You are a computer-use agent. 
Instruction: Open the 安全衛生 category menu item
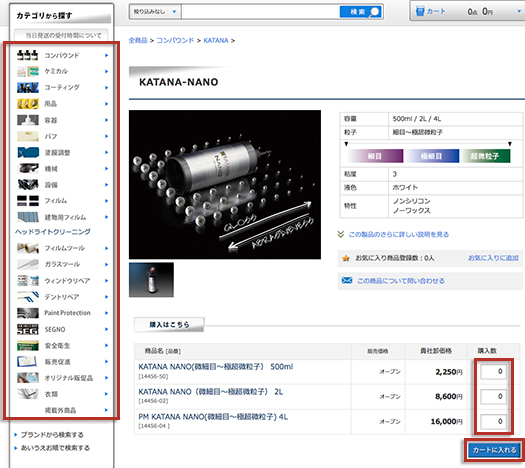click(63, 345)
